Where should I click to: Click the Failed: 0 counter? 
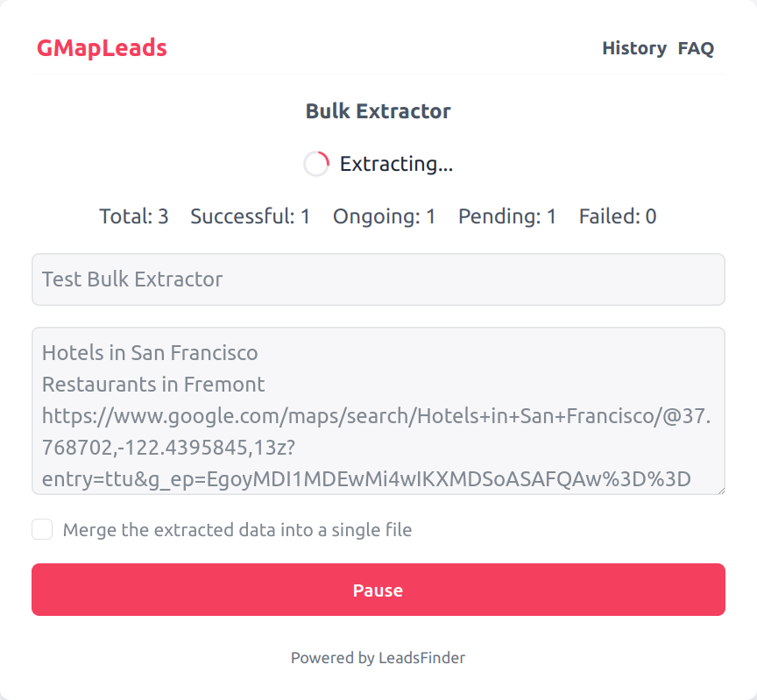pyautogui.click(x=618, y=216)
